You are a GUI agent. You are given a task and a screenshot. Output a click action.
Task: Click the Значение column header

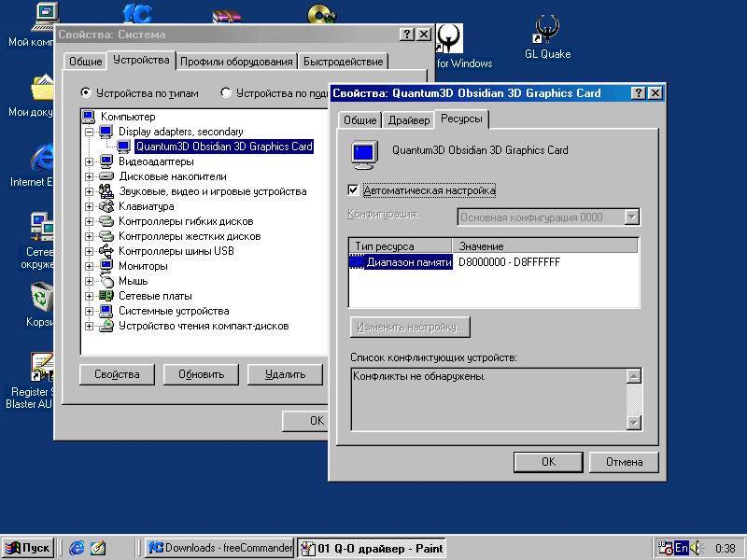[x=544, y=246]
